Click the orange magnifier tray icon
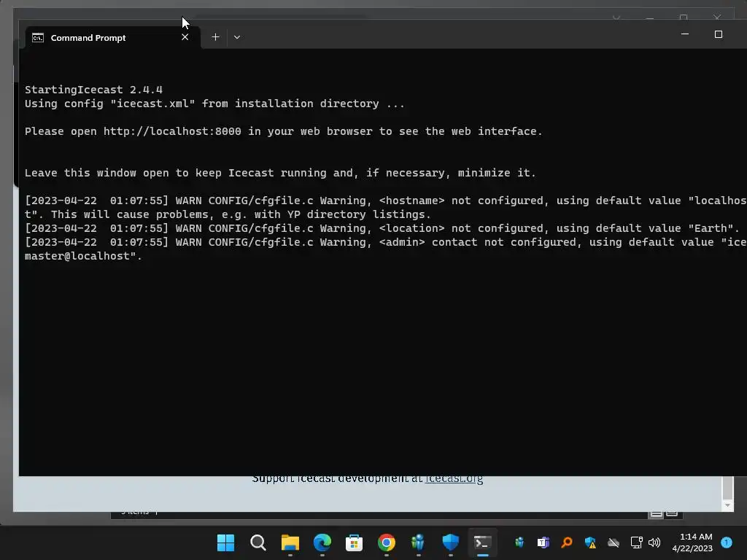This screenshot has width=747, height=560. click(x=566, y=542)
